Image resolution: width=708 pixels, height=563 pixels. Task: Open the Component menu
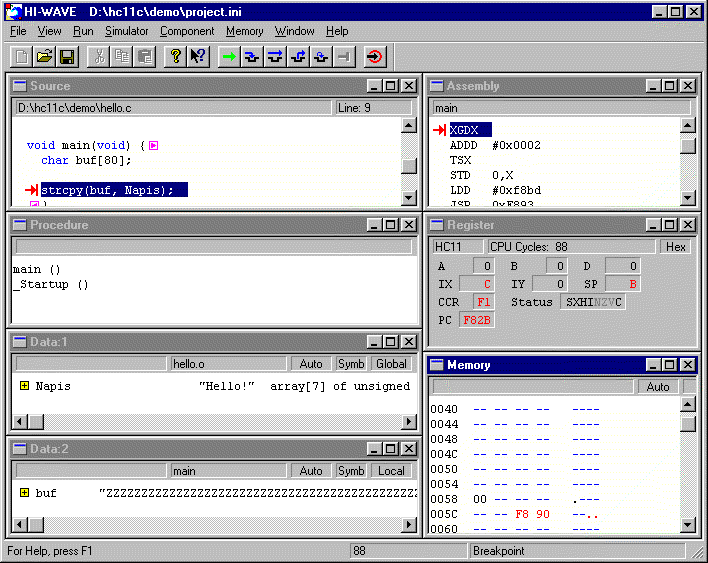187,31
